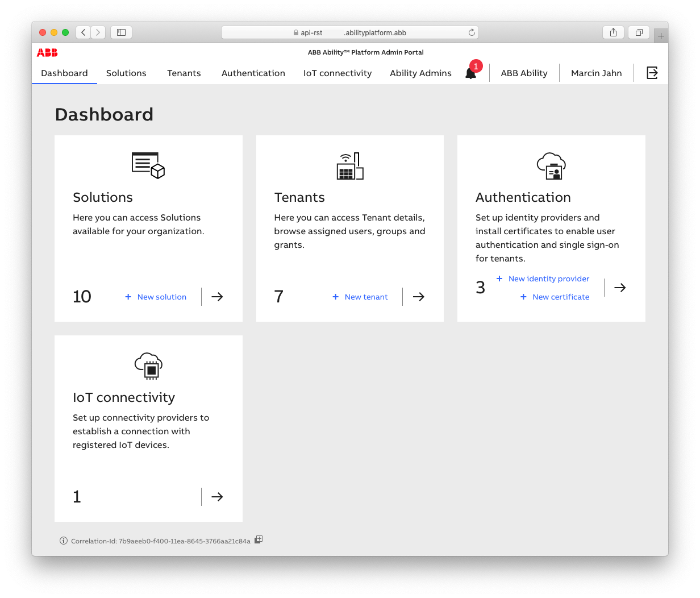Go back in Safari
This screenshot has height=598, width=700.
click(84, 32)
